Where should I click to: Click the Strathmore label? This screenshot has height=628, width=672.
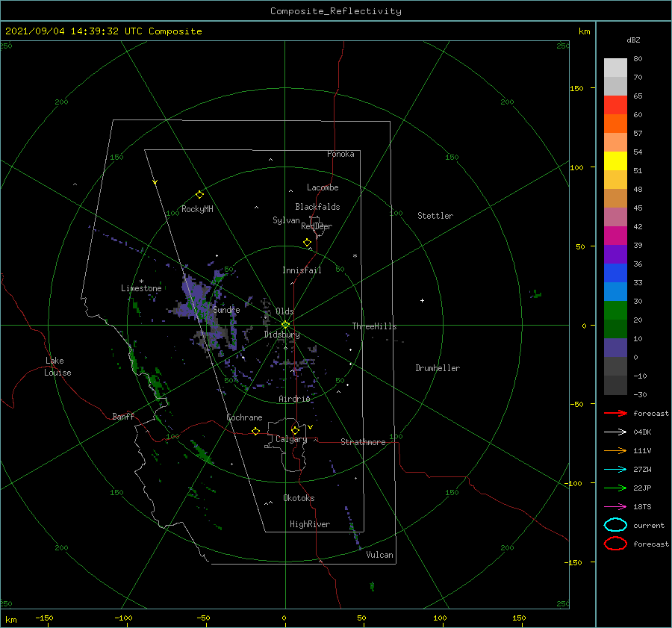click(x=363, y=442)
